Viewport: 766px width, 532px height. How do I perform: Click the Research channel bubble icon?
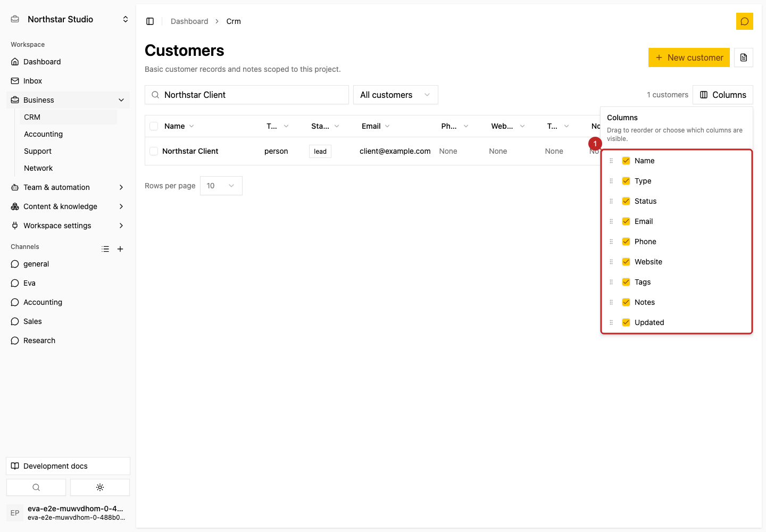(15, 340)
